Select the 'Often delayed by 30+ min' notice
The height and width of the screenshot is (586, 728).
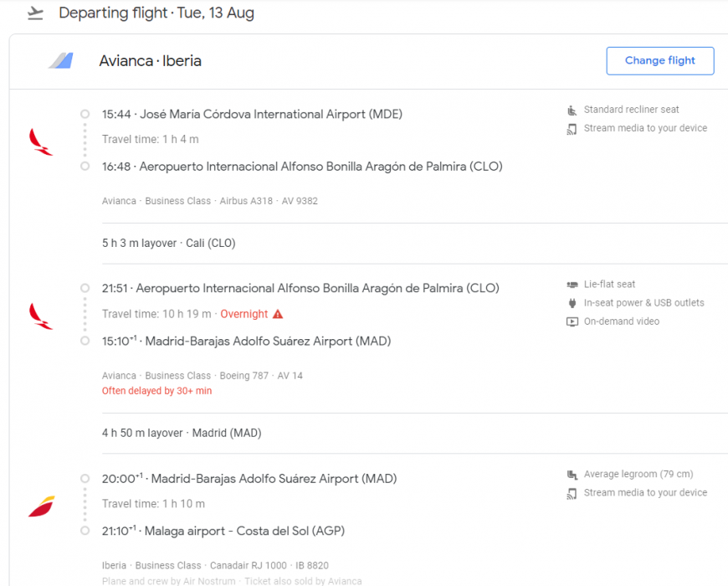point(156,391)
